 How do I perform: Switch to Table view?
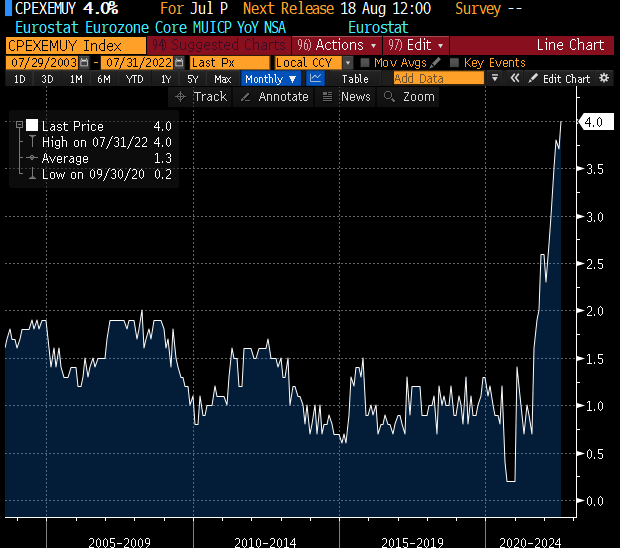(x=355, y=79)
